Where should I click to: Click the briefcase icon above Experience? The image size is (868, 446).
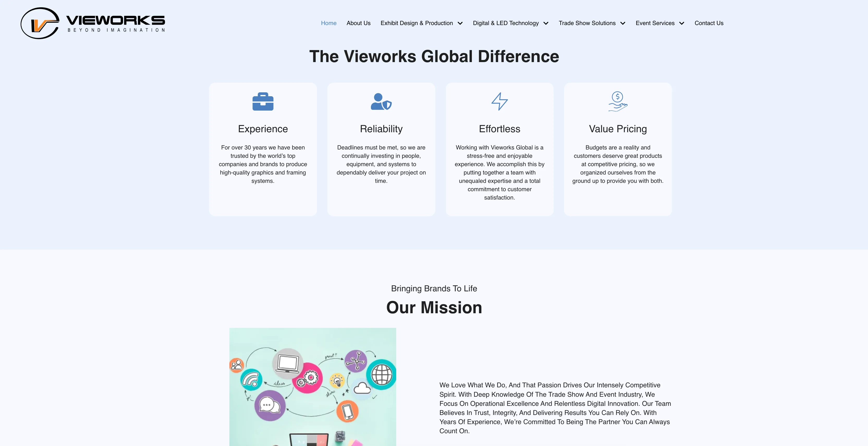[263, 101]
